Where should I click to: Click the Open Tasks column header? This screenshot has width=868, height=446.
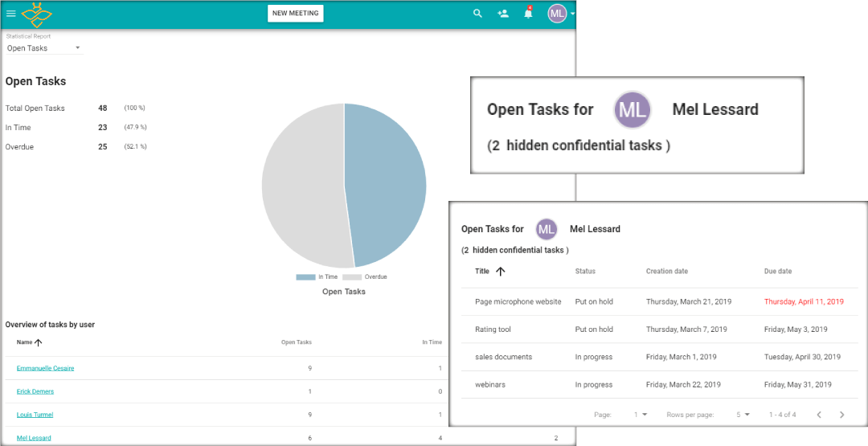(x=296, y=342)
